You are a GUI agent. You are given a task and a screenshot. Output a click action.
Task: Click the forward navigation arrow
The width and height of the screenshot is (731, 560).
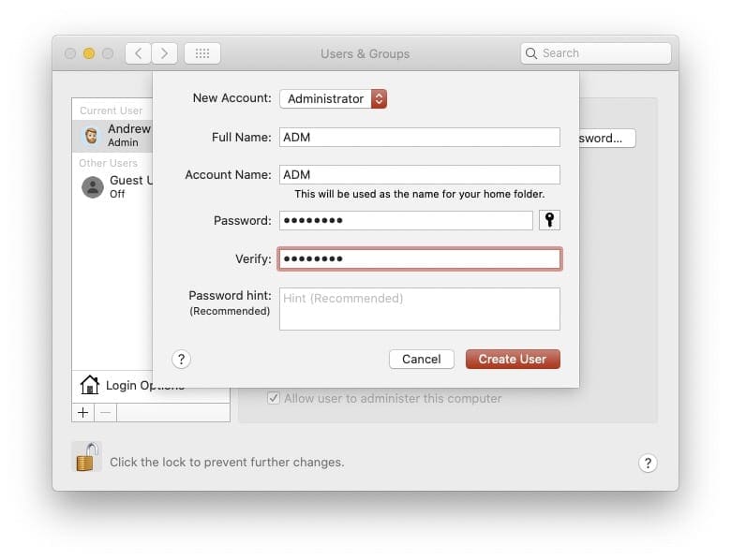[x=164, y=53]
